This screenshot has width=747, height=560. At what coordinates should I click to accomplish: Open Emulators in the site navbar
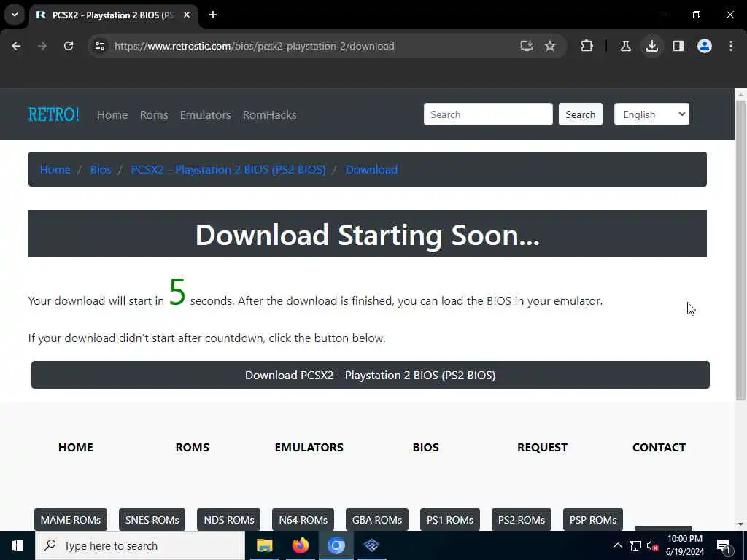[x=205, y=114]
